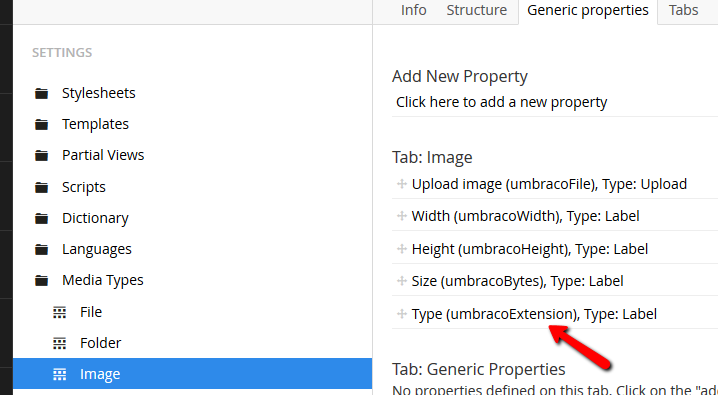Click the Templates folder icon
The height and width of the screenshot is (395, 718).
pos(42,124)
